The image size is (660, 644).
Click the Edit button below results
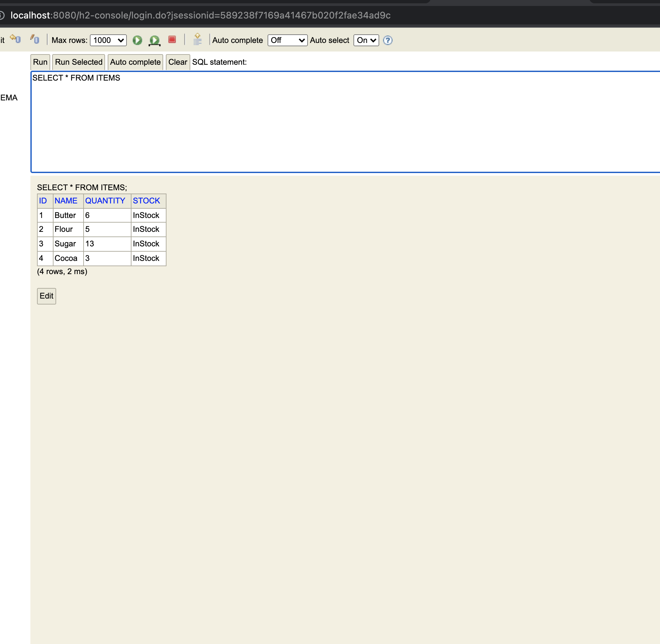click(x=46, y=296)
